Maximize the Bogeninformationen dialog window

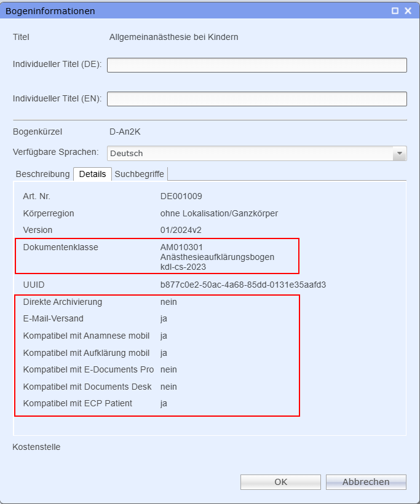(x=395, y=11)
